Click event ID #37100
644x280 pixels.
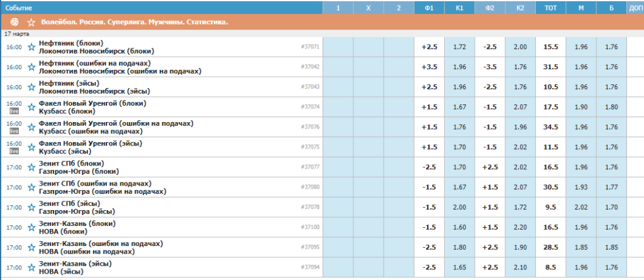[310, 227]
